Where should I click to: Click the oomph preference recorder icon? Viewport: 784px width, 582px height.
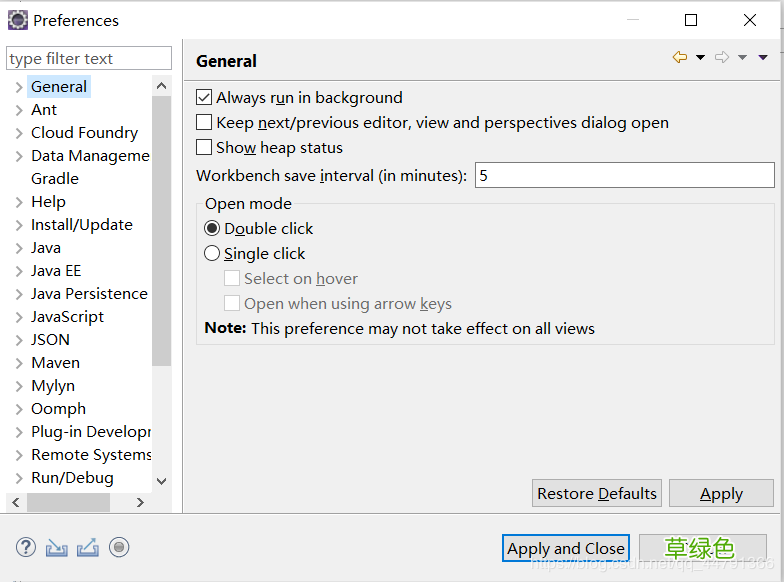click(119, 547)
